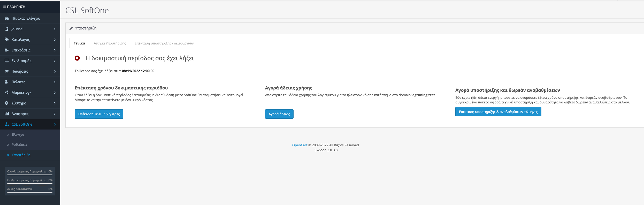Click the domain text agtuning.test
The width and height of the screenshot is (644, 205).
[424, 95]
